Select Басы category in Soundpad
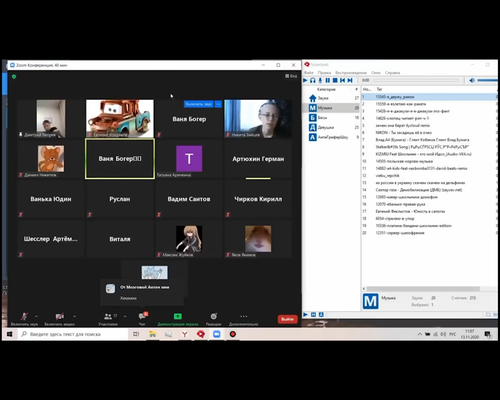The image size is (500, 400). coord(333,117)
